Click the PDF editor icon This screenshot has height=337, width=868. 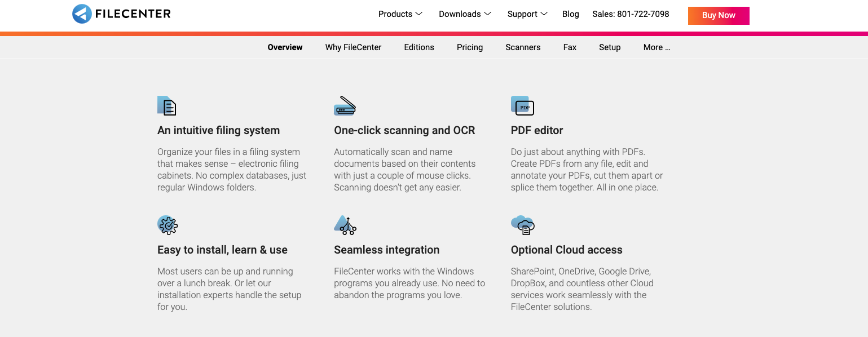pyautogui.click(x=522, y=105)
